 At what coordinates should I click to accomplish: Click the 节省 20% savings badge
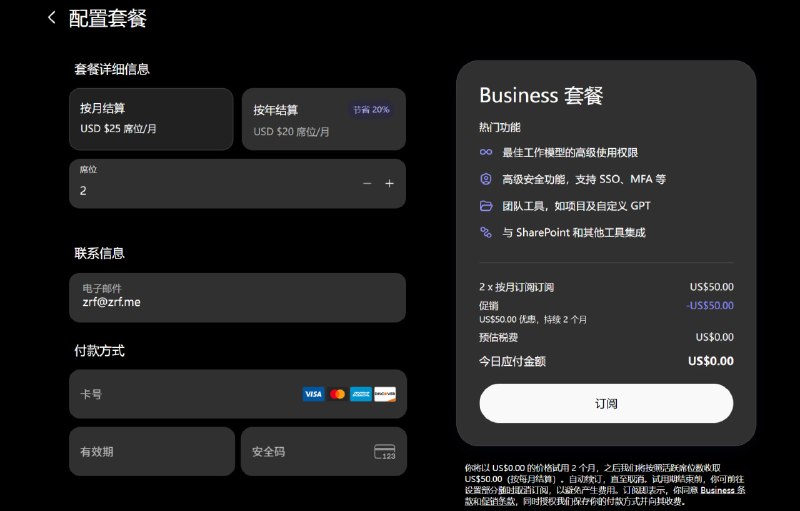371,110
